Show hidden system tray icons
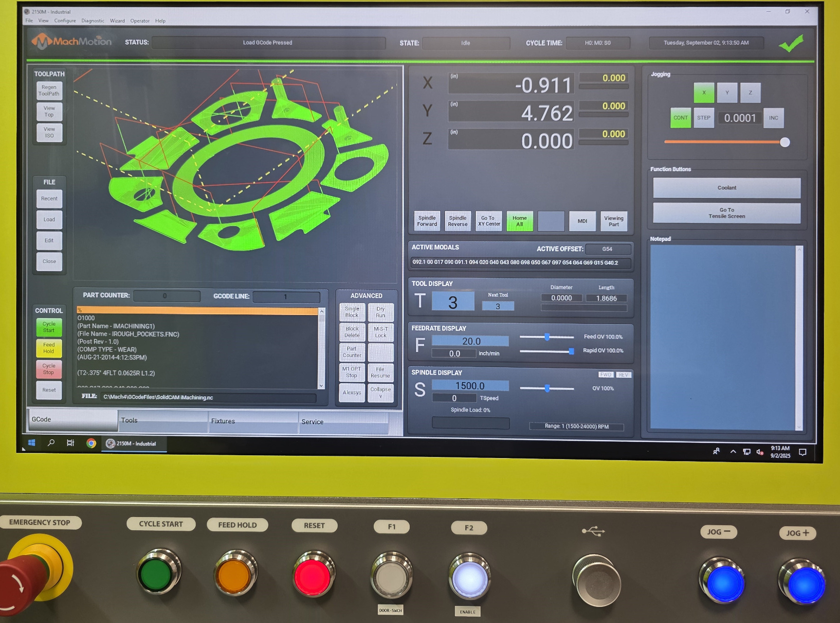Image resolution: width=840 pixels, height=623 pixels. click(733, 452)
